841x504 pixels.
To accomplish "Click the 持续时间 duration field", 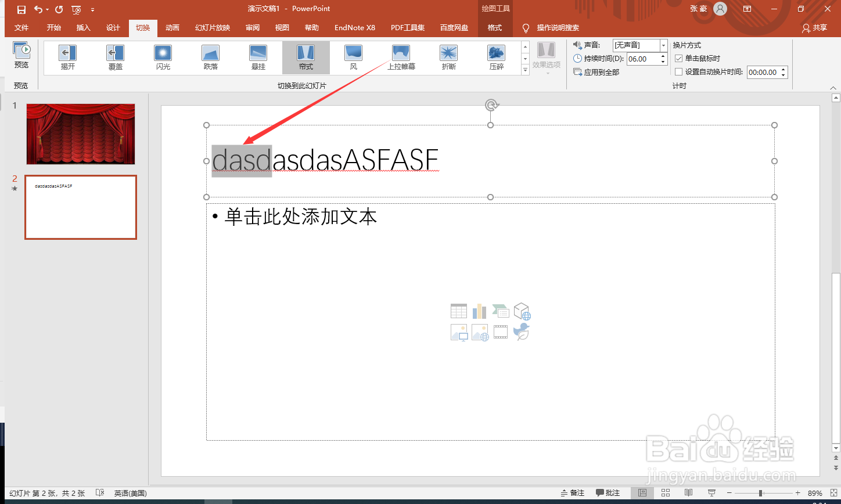I will click(x=642, y=59).
